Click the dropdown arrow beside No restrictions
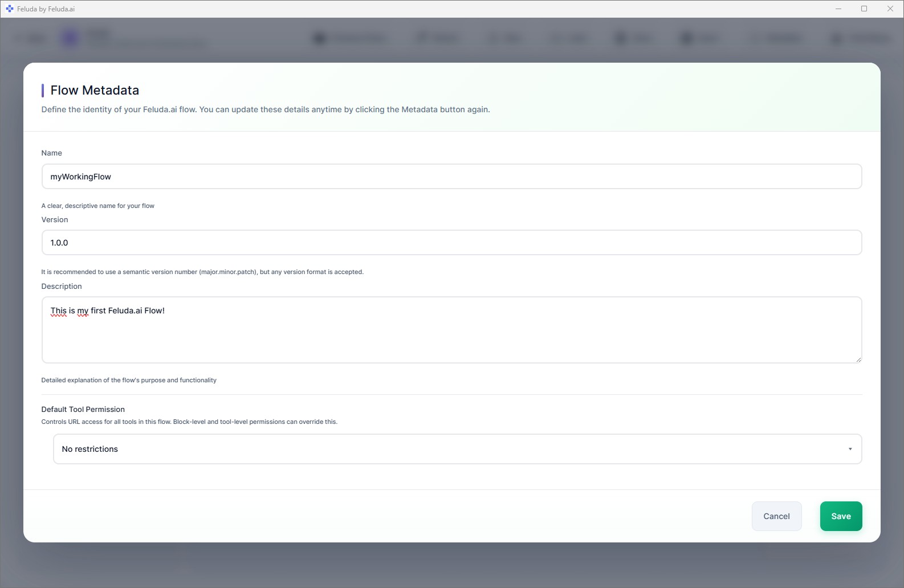Image resolution: width=904 pixels, height=588 pixels. (850, 449)
